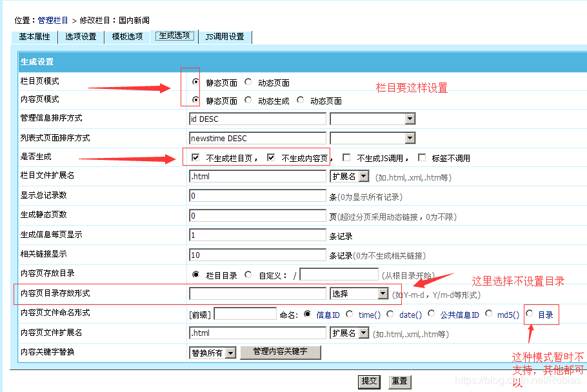587x392 pixels.
Task: Click the 公共信息ID link
Action: click(x=460, y=315)
